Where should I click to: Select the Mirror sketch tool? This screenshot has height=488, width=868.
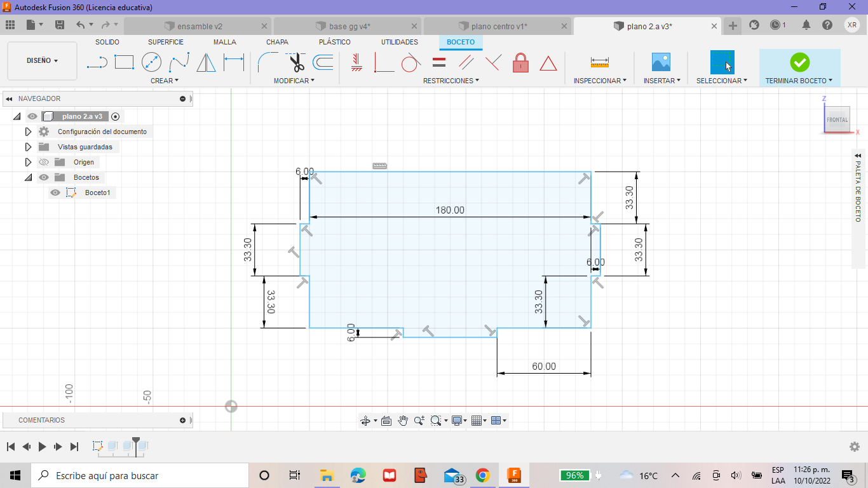click(206, 63)
